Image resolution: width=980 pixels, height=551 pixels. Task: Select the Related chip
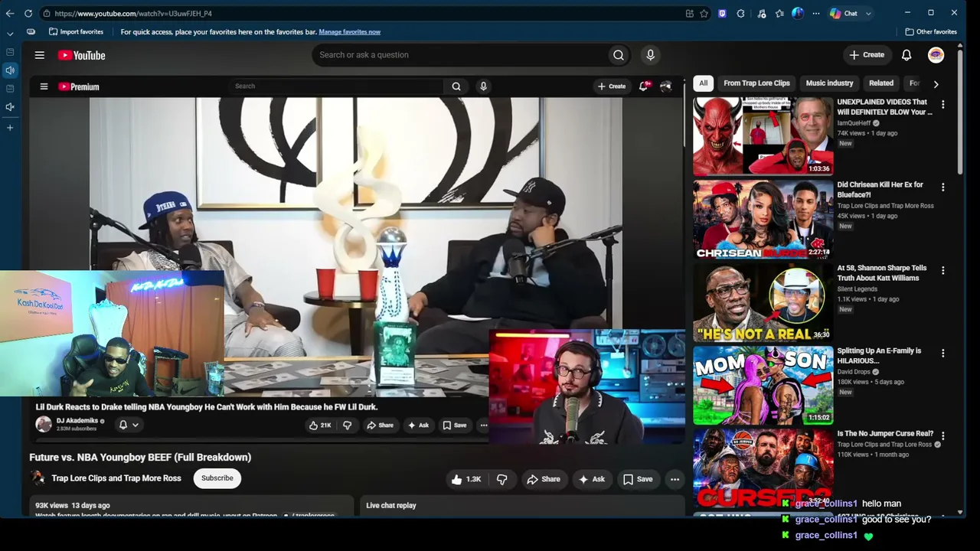pyautogui.click(x=881, y=83)
